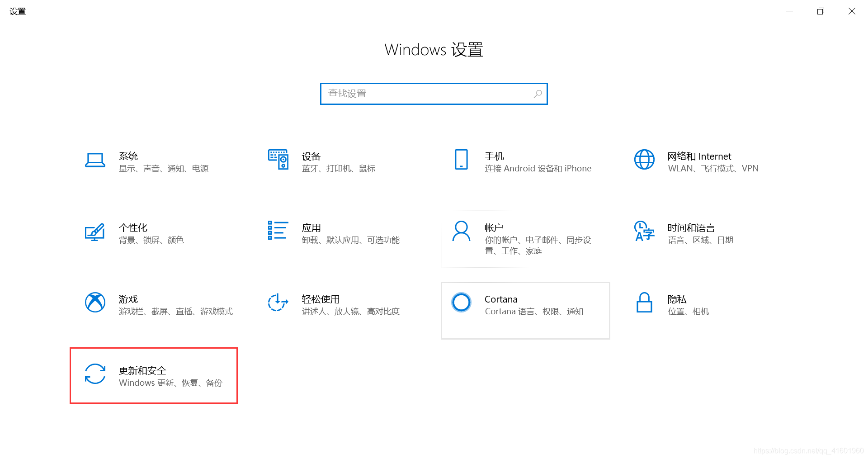Screen dimensions: 868x459
Task: Close the 设置 window
Action: [852, 11]
